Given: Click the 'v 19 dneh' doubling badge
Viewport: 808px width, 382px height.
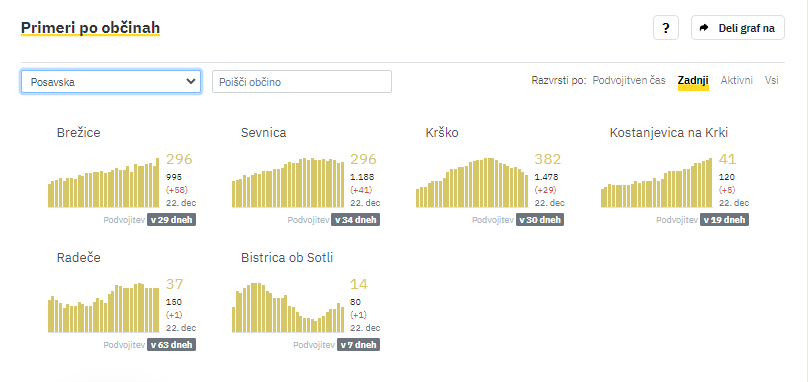Looking at the screenshot, I should [x=725, y=220].
